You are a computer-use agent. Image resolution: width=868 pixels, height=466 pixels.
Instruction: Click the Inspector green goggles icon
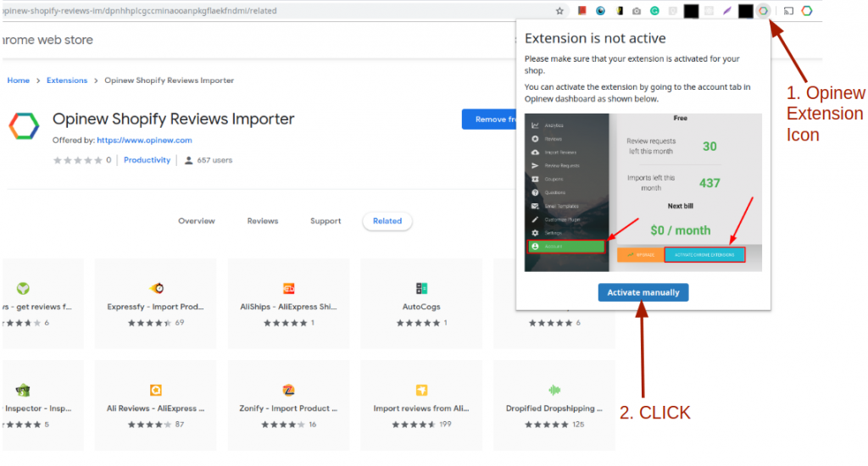click(x=23, y=391)
